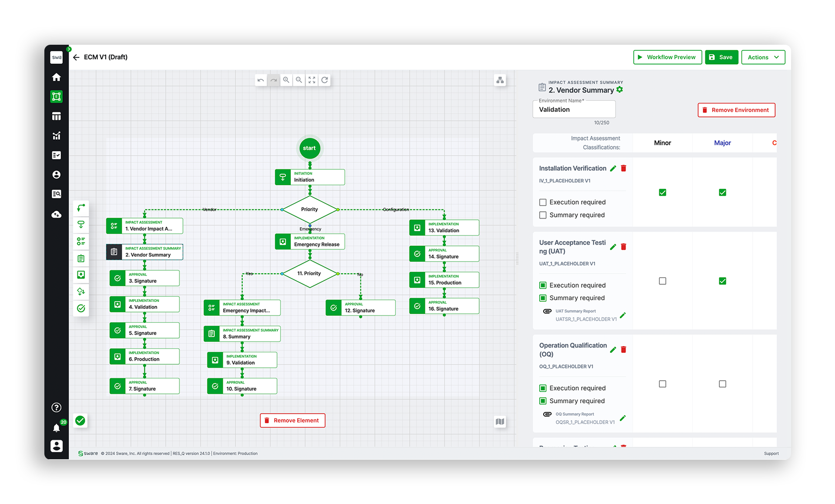Select the 4. Validation workflow node
The width and height of the screenshot is (835, 504).
coord(144,304)
